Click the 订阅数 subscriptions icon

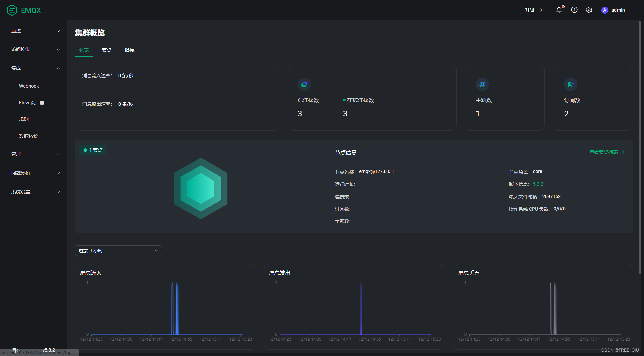(x=570, y=84)
